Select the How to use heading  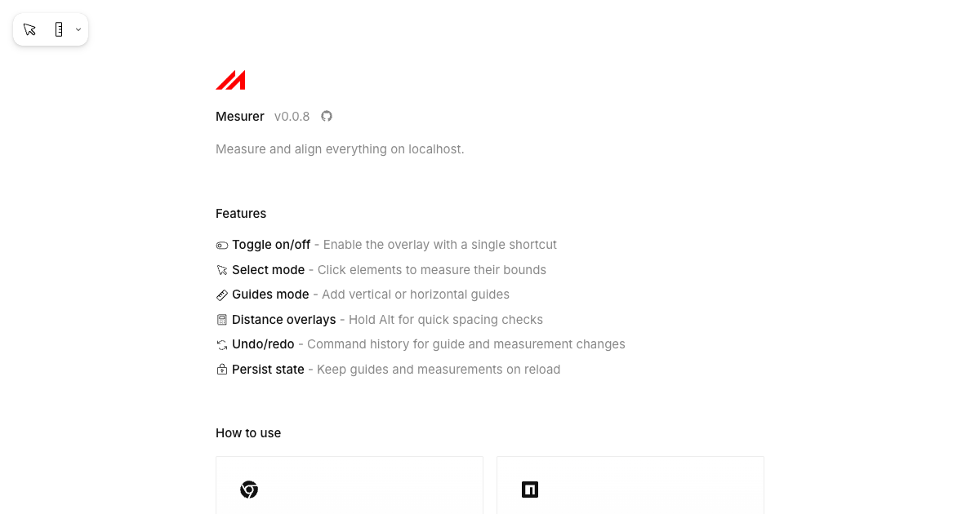[248, 433]
